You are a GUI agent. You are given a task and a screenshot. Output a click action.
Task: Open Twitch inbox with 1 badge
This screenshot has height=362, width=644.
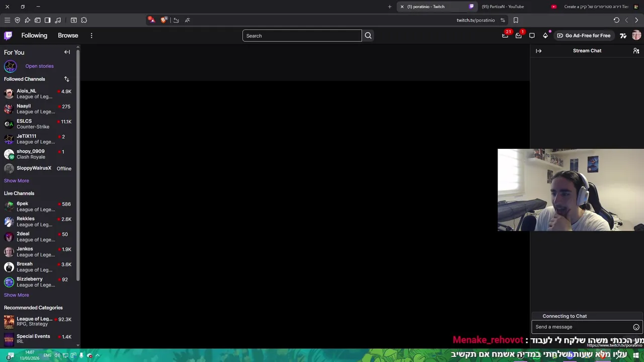coord(518,35)
